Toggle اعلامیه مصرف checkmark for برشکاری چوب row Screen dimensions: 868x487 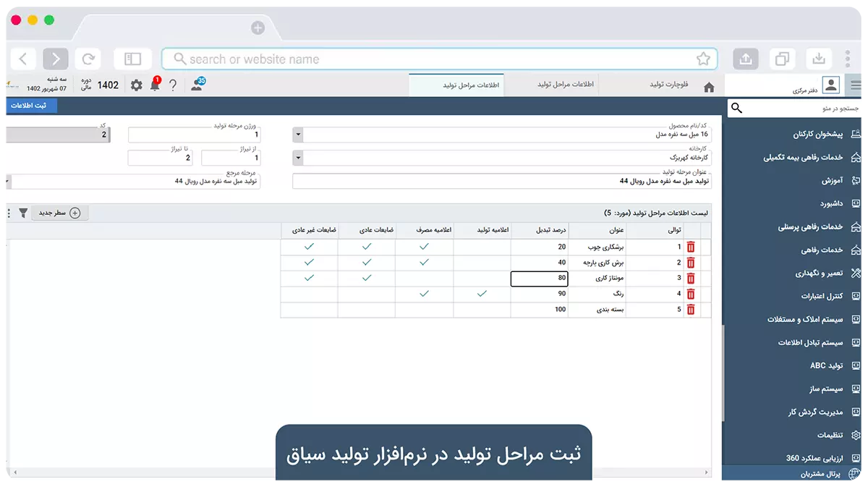[x=424, y=247]
